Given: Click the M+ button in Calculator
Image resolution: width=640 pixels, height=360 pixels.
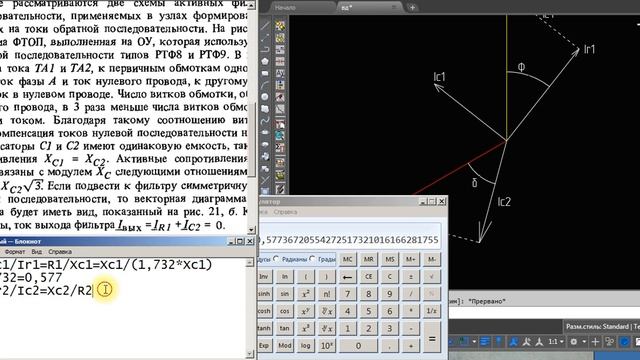Looking at the screenshot, I should [x=411, y=259].
